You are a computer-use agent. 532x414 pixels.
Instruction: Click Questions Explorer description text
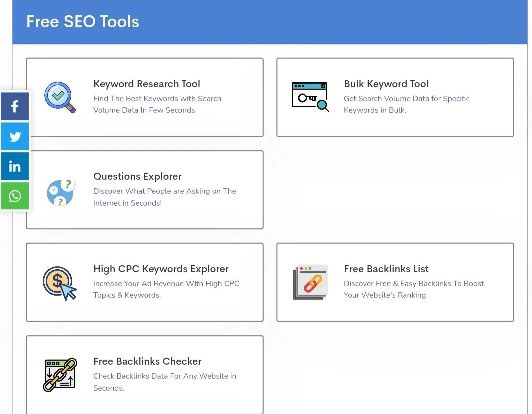(x=165, y=197)
